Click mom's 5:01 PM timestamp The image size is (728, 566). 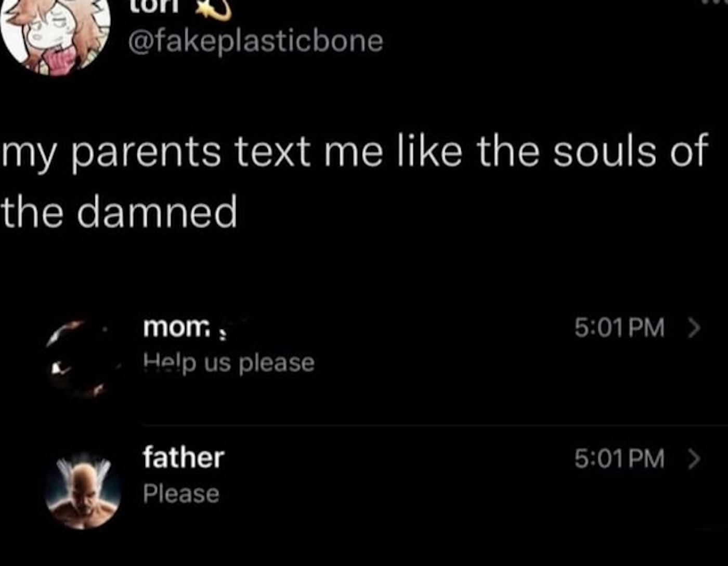click(619, 327)
